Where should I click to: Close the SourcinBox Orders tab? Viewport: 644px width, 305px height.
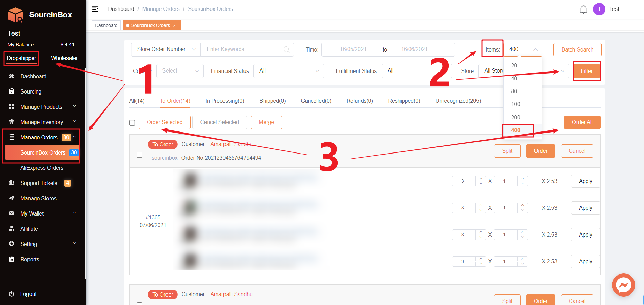point(174,26)
